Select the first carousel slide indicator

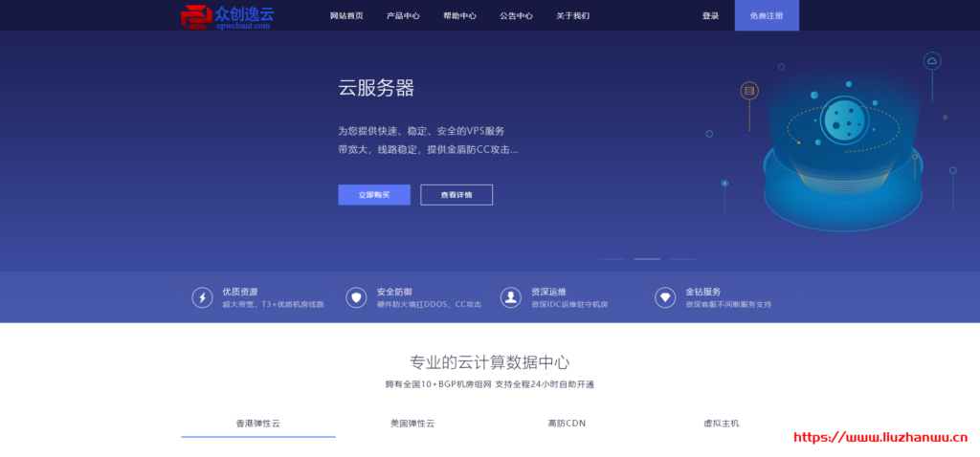point(612,258)
